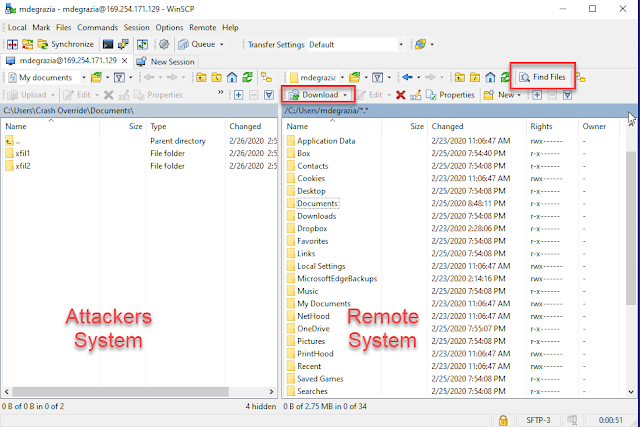Open the Local menu
The width and height of the screenshot is (640, 427).
[x=17, y=28]
